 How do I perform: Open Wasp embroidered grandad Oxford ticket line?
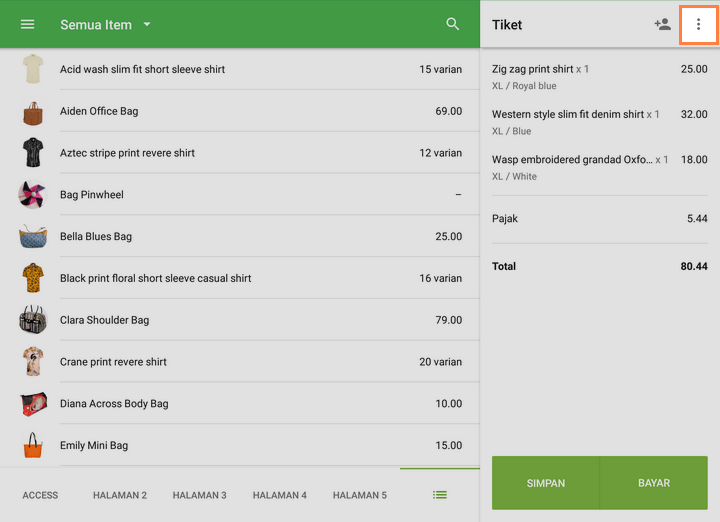click(x=600, y=168)
